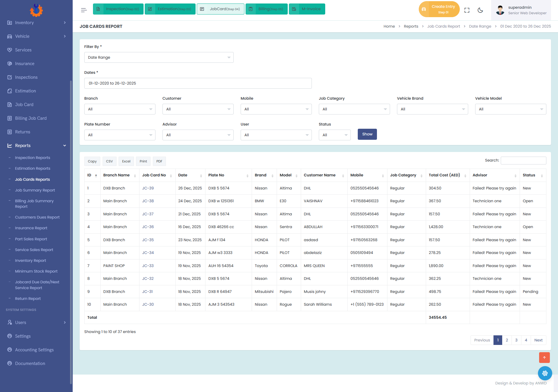Click the Inventory sidebar icon
The height and width of the screenshot is (392, 558).
[x=10, y=23]
